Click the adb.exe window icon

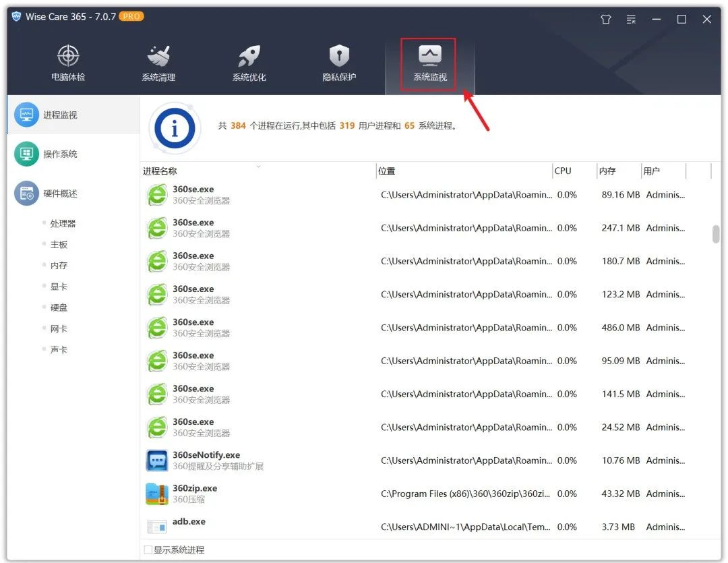pos(157,527)
